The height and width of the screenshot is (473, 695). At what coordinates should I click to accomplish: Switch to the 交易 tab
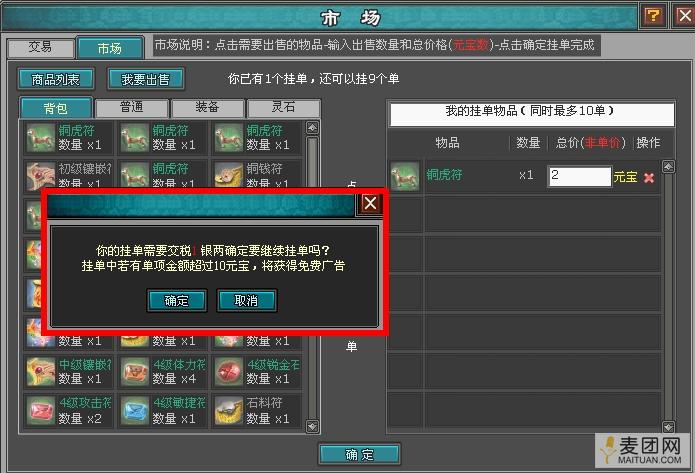[x=40, y=48]
